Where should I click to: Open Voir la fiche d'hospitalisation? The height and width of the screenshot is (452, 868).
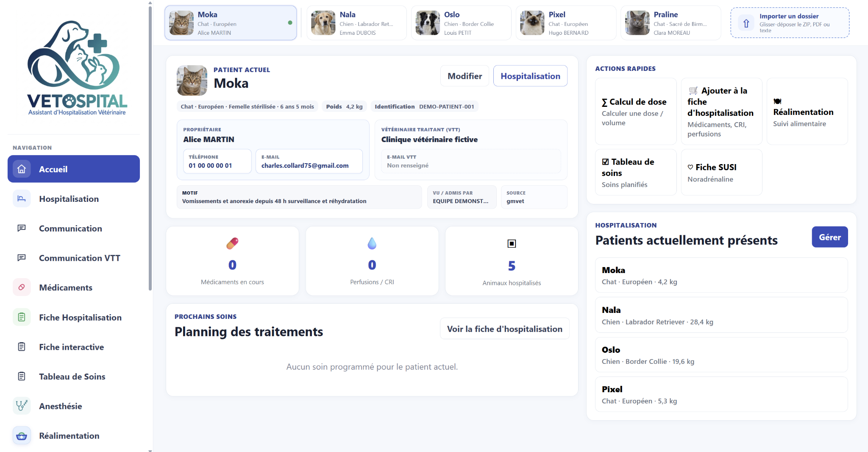(x=504, y=329)
